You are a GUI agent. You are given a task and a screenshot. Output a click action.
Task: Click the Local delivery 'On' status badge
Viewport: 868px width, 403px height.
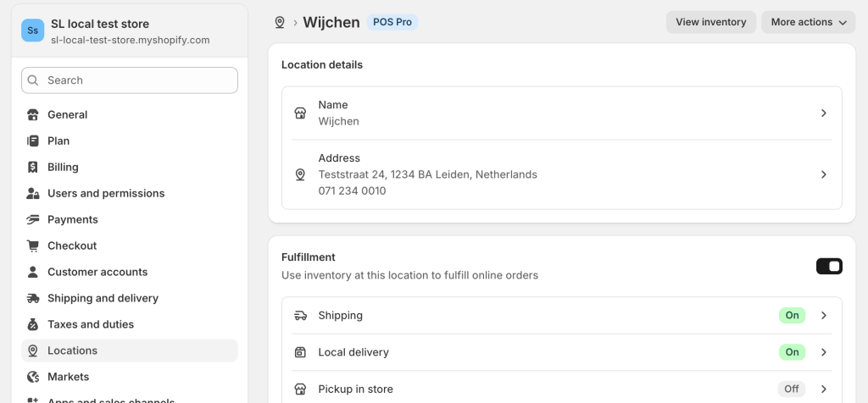(792, 352)
